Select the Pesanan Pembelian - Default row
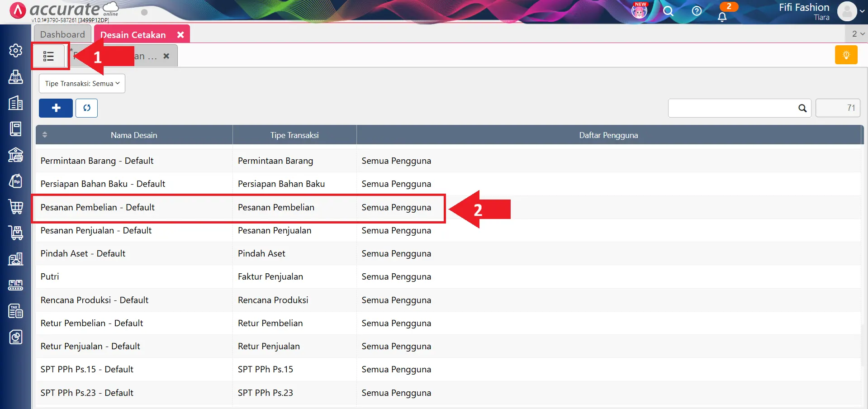The width and height of the screenshot is (868, 409). click(181, 207)
